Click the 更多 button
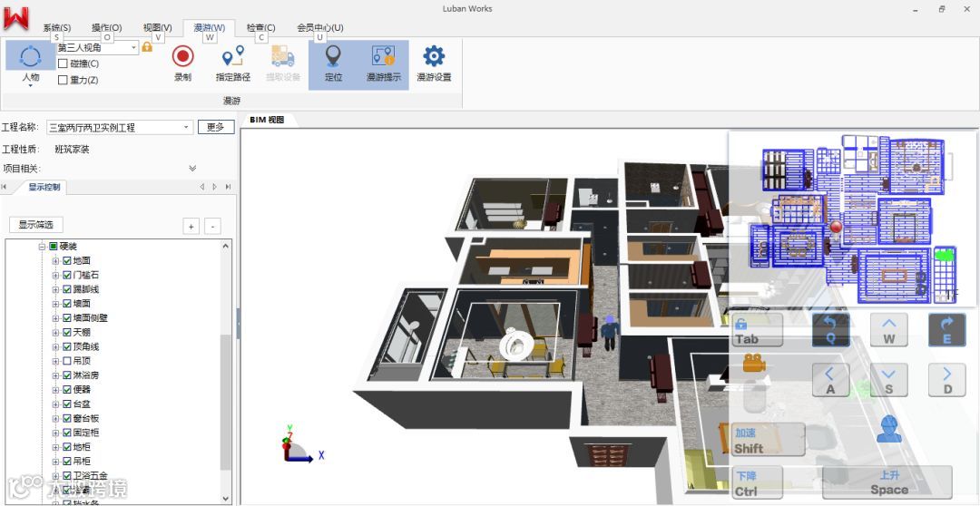The width and height of the screenshot is (980, 506). 216,128
